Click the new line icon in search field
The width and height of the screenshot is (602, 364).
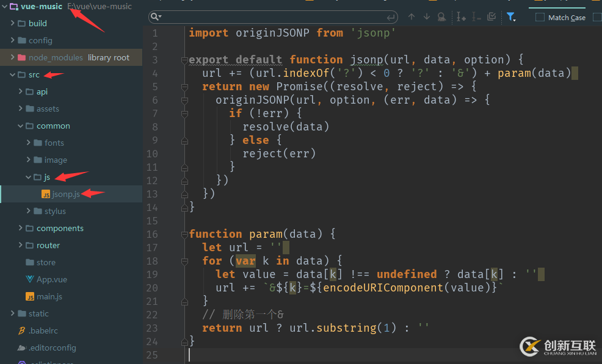(391, 17)
